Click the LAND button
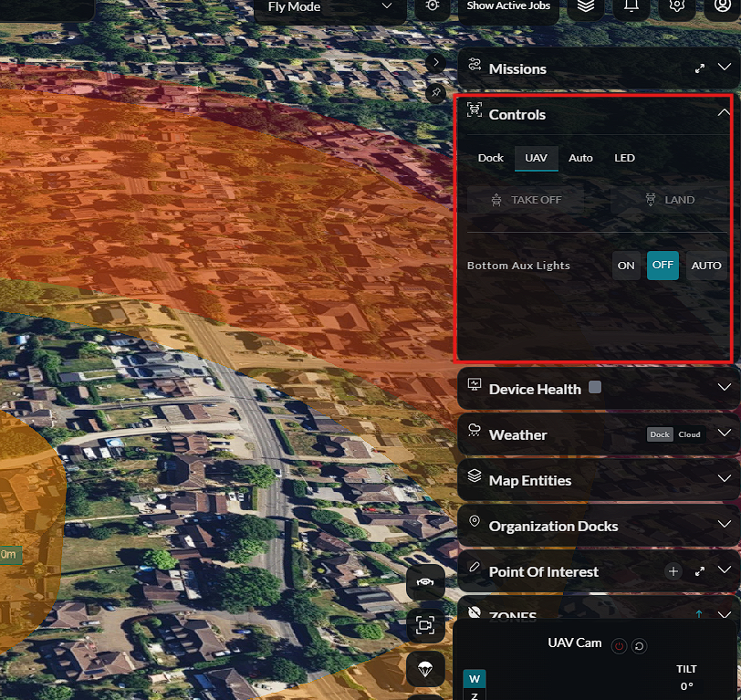The image size is (741, 700). tap(669, 200)
